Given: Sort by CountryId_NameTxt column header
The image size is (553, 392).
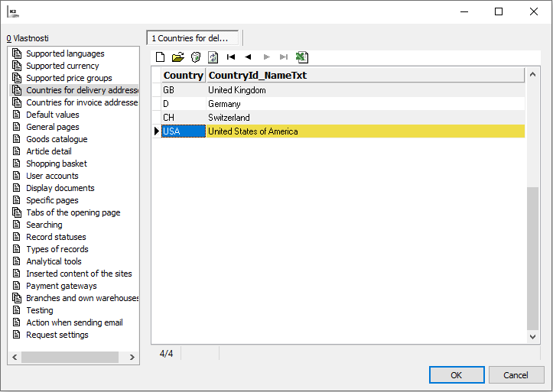Looking at the screenshot, I should (366, 76).
